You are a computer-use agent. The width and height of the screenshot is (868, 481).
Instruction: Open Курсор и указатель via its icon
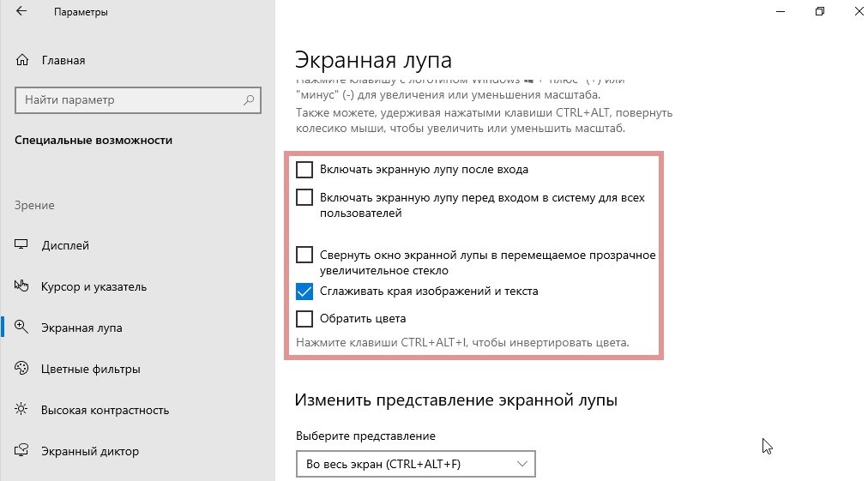coord(22,286)
